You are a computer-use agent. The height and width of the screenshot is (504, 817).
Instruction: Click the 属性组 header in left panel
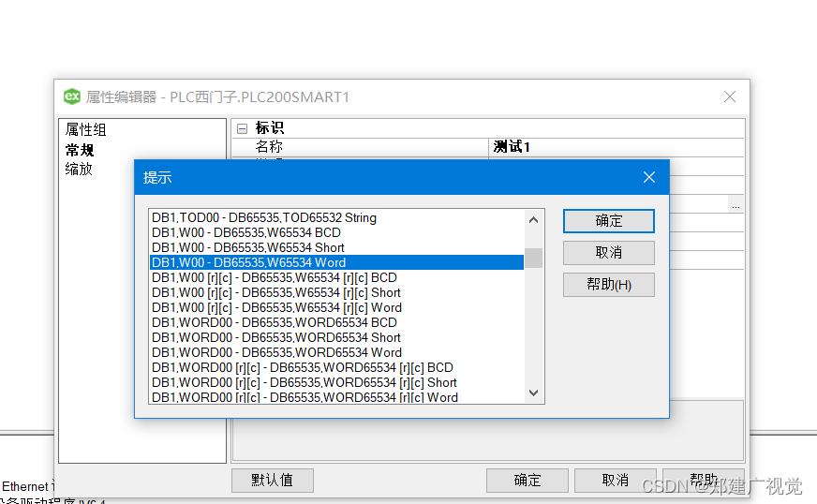coord(85,130)
